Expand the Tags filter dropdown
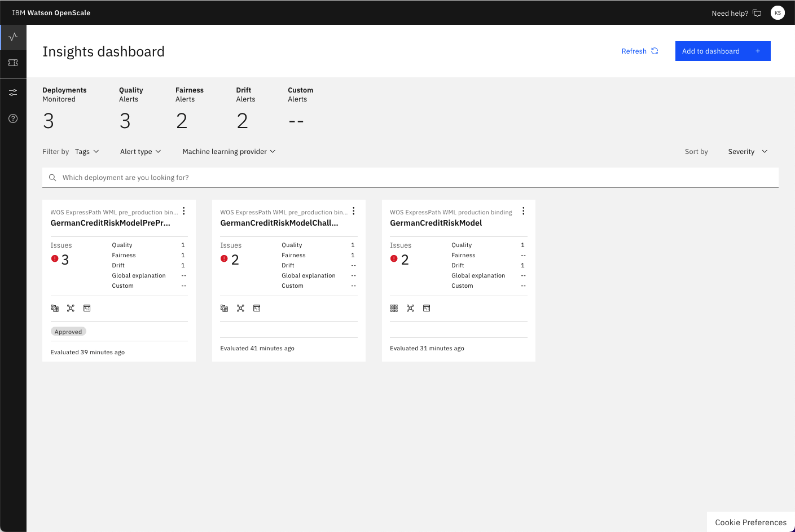Viewport: 795px width, 532px height. (x=87, y=152)
